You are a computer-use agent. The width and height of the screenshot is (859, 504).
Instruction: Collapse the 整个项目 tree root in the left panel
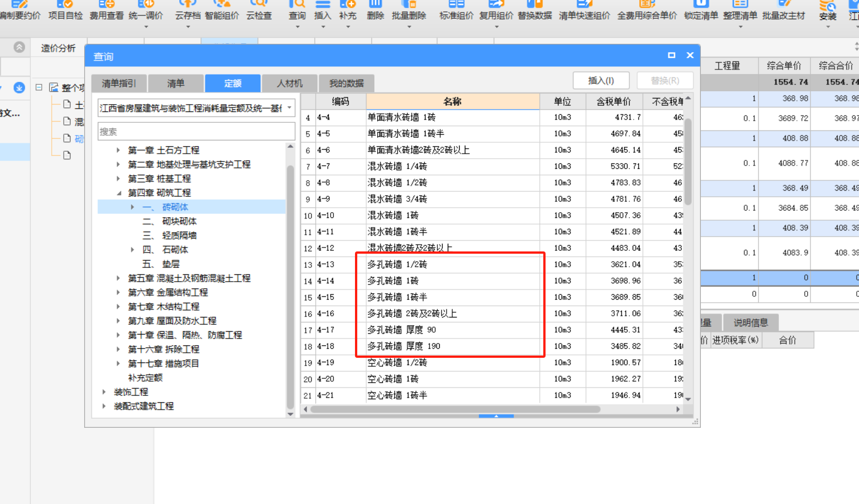[39, 88]
